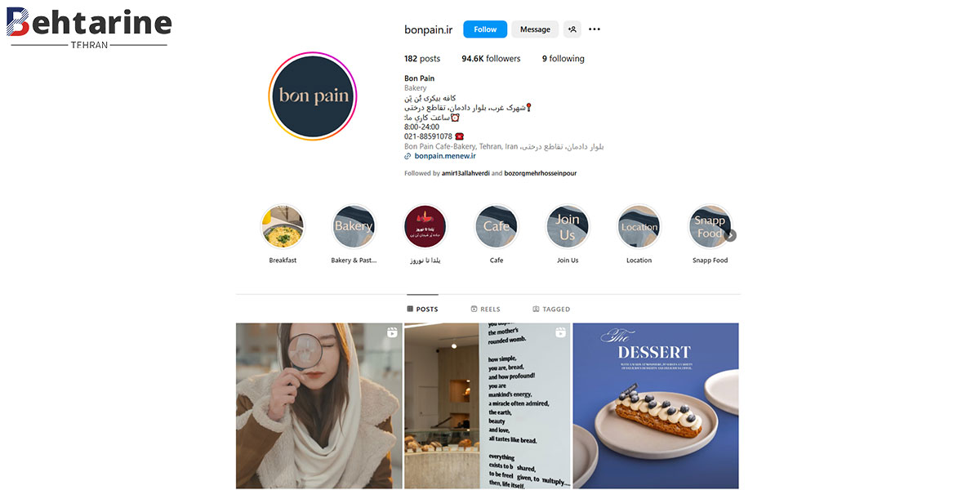Switch to the Tagged tab
The width and height of the screenshot is (980, 490).
click(x=551, y=310)
